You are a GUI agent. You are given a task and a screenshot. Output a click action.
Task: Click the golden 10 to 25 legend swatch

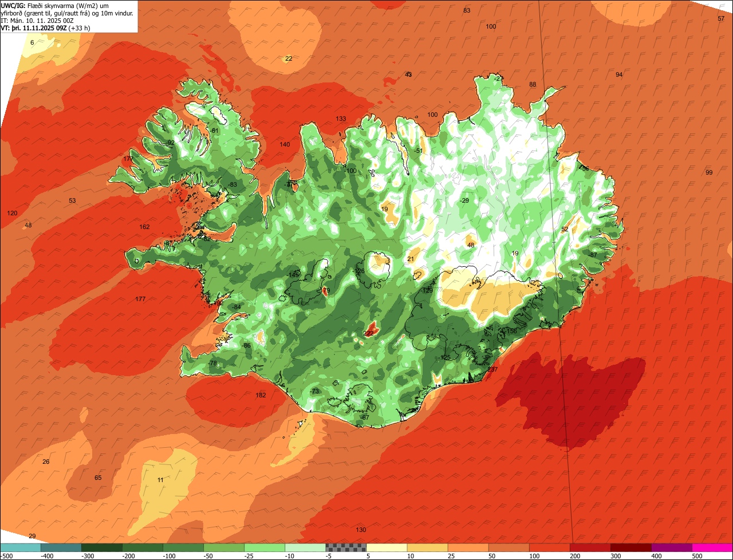pyautogui.click(x=427, y=547)
